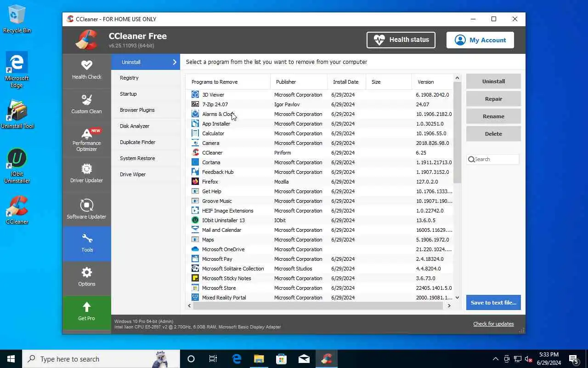Open the Mail app from taskbar
The width and height of the screenshot is (588, 368).
pos(304,359)
